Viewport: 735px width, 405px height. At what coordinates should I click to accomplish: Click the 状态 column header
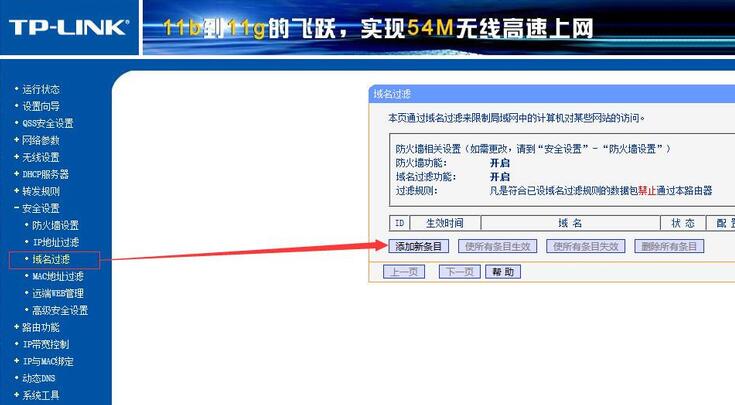682,223
